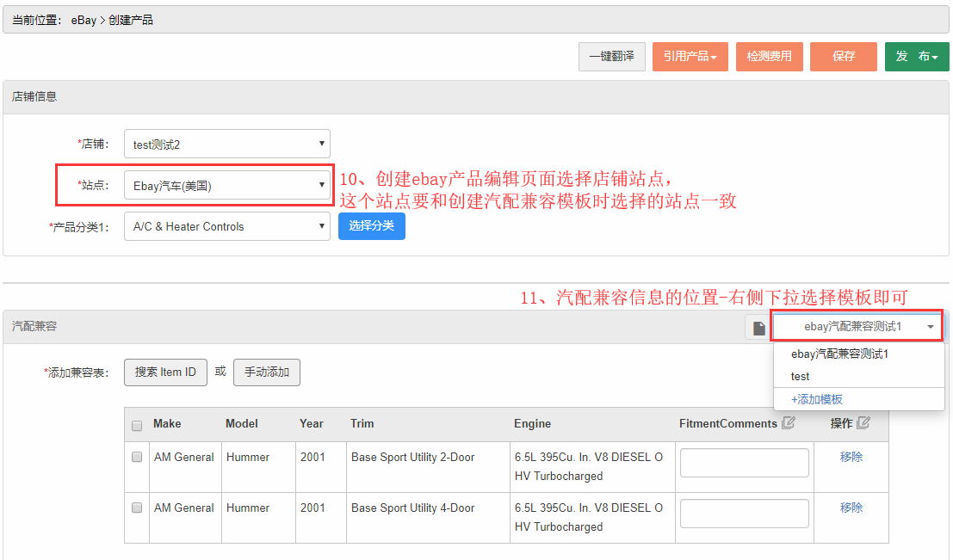This screenshot has height=560, width=953.
Task: Click the Trim column header
Action: 362,423
